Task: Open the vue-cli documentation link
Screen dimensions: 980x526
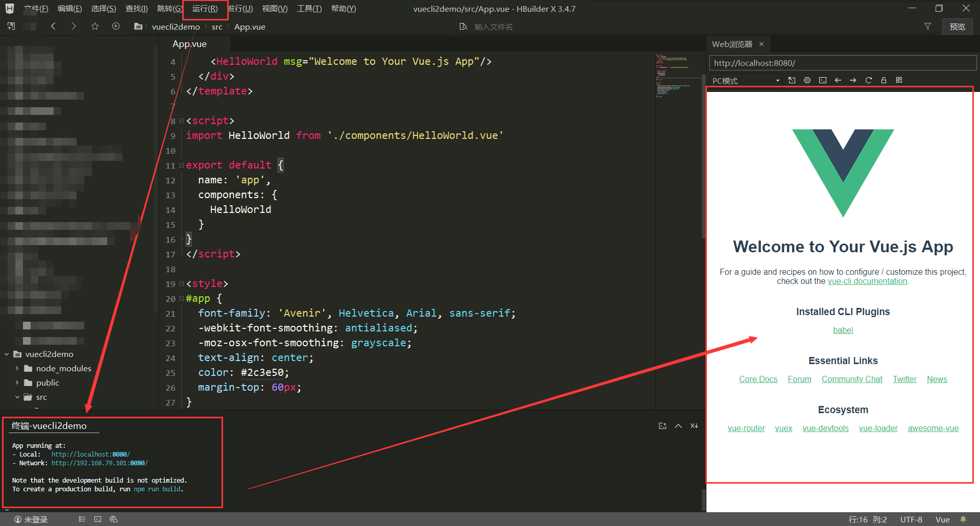Action: (867, 281)
